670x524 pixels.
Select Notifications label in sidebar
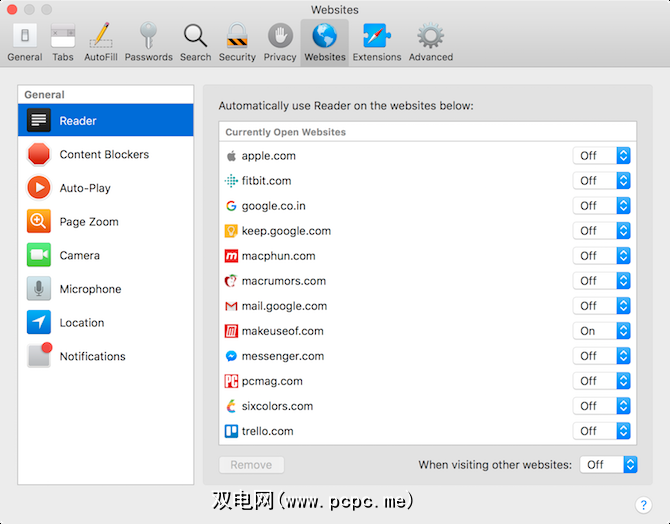(x=92, y=356)
